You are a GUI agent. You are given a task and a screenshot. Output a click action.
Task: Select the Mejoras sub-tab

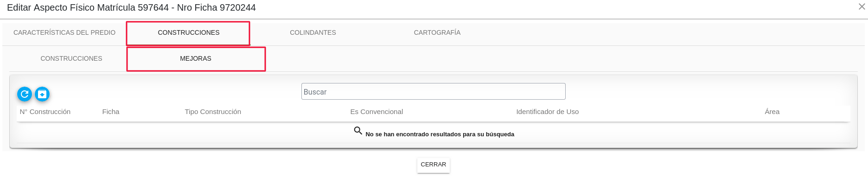[x=196, y=58]
